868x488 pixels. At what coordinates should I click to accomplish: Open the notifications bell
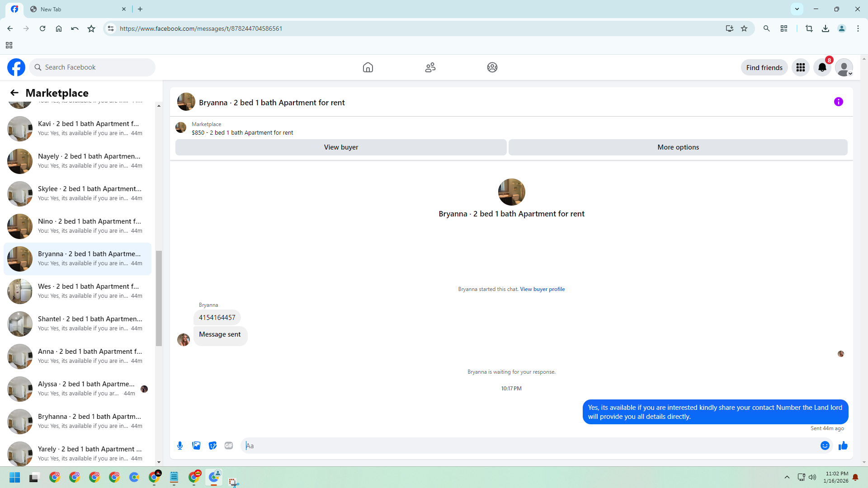click(822, 67)
